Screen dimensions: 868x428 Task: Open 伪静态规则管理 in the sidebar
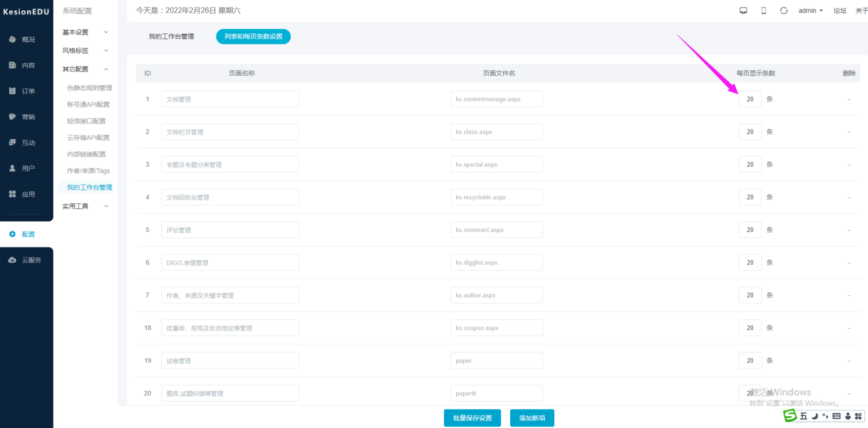pos(89,88)
